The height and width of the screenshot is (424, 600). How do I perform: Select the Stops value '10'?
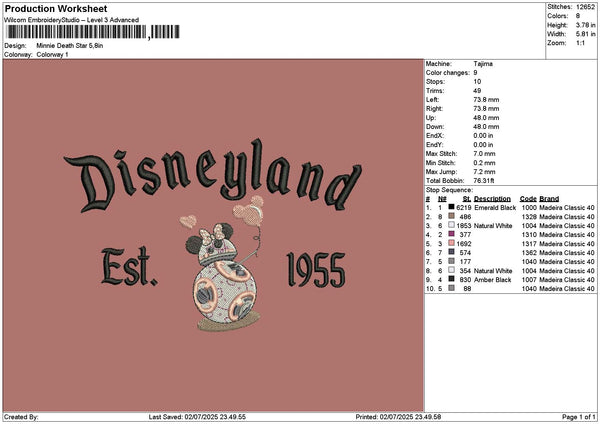click(x=477, y=82)
